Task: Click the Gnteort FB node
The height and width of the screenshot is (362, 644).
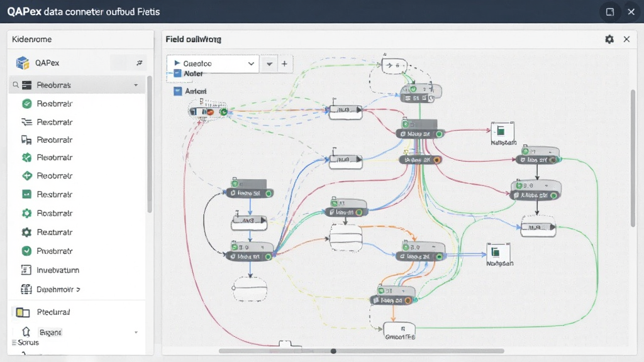Action: [399, 331]
